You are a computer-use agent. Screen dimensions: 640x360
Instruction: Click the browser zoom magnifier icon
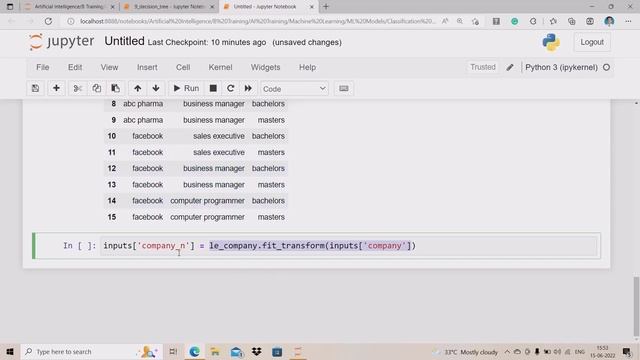pos(460,21)
